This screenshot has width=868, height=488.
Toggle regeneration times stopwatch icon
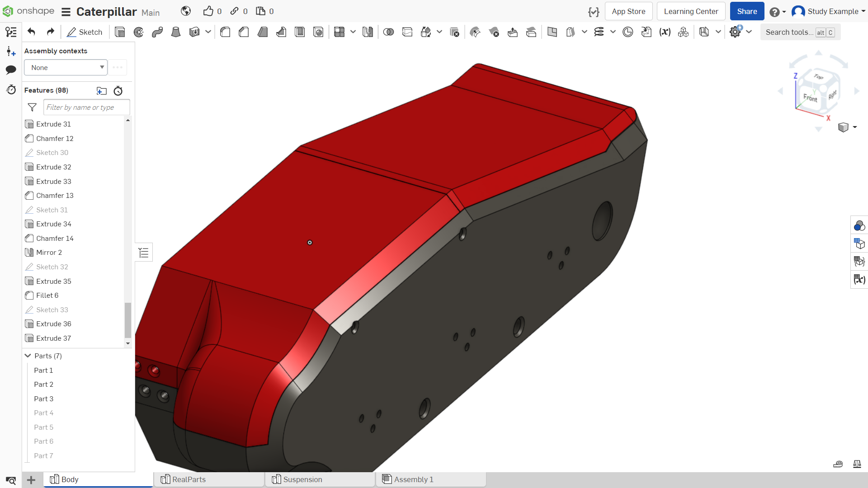point(118,91)
